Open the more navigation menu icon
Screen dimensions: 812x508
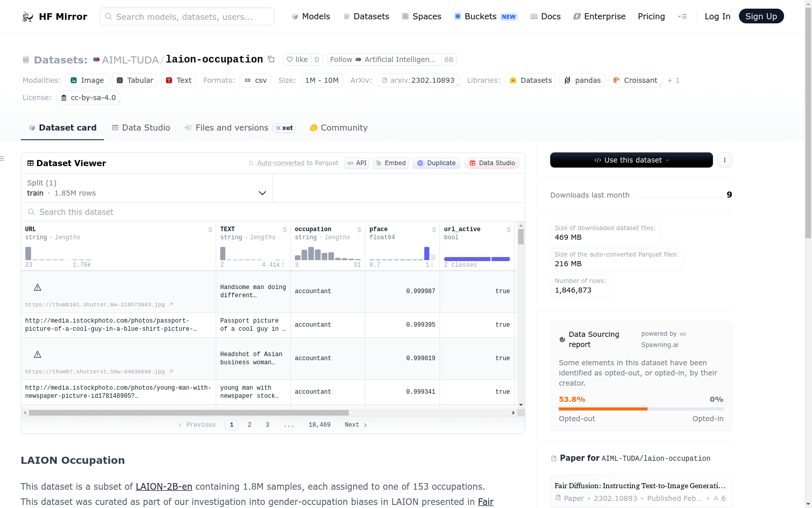tap(683, 17)
